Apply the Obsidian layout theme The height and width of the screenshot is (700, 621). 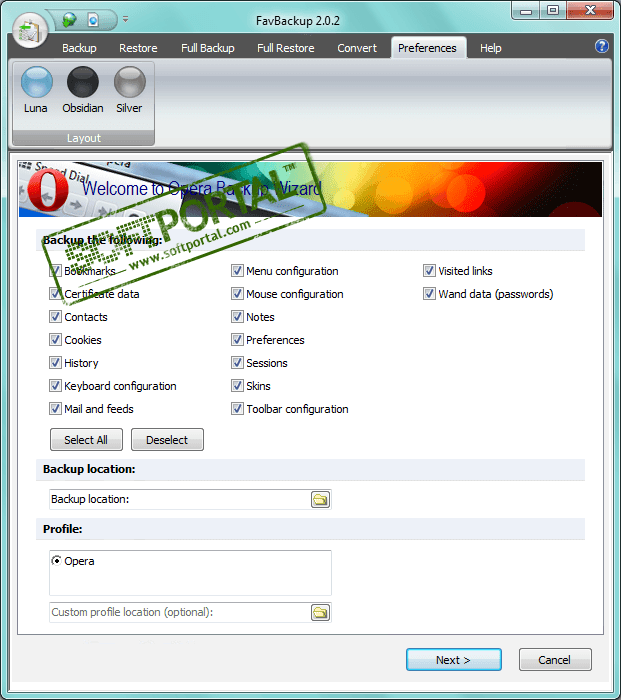click(x=83, y=90)
